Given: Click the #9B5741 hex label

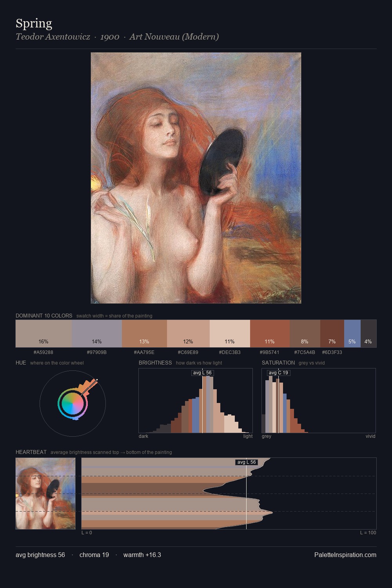Looking at the screenshot, I should click(270, 352).
